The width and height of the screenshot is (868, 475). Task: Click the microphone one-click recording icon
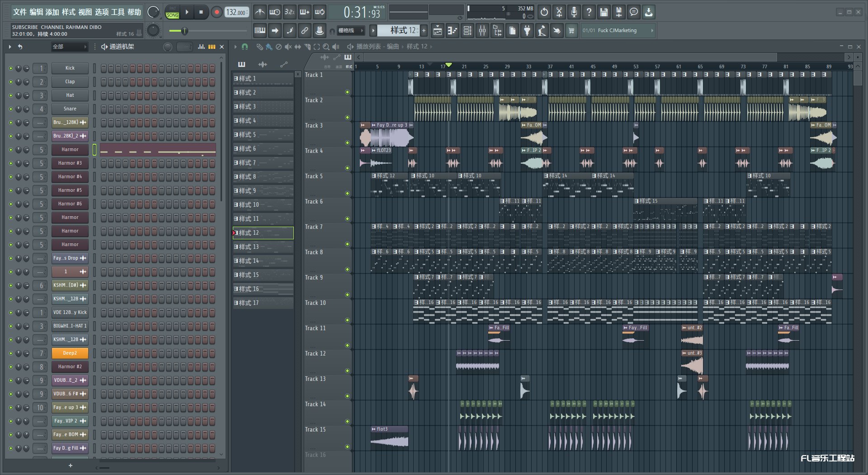pyautogui.click(x=574, y=12)
